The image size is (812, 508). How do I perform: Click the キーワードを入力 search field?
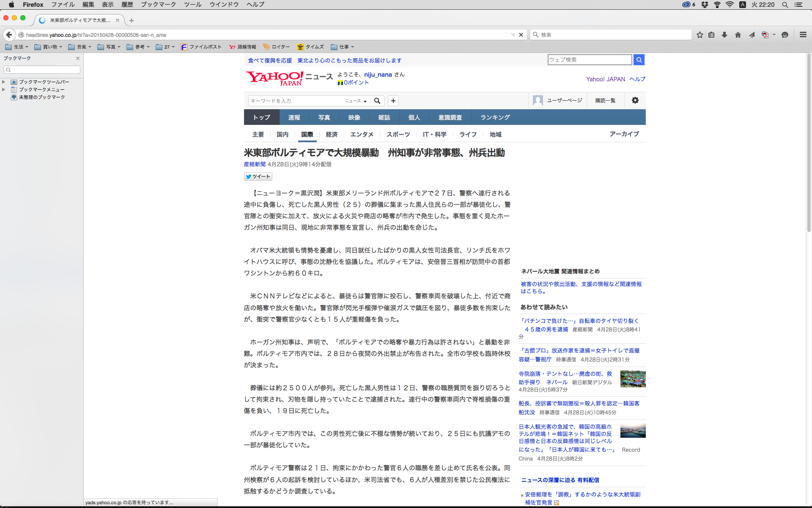[296, 101]
